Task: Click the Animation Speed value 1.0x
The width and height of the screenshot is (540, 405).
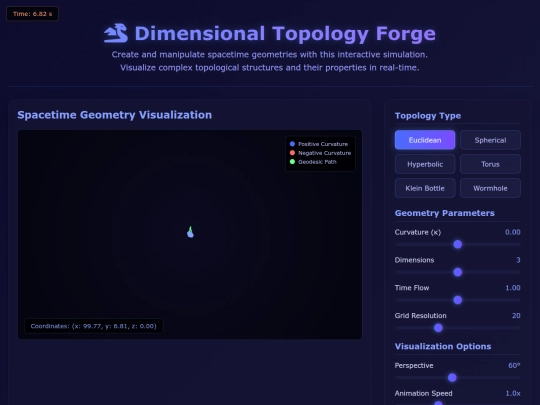Action: click(513, 393)
